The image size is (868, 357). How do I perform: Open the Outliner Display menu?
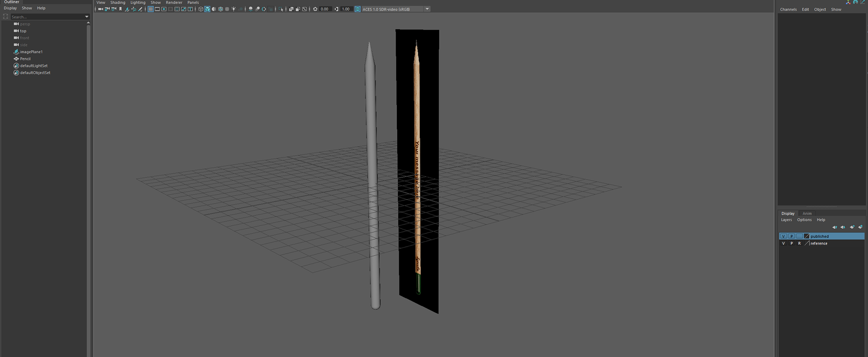coord(10,8)
